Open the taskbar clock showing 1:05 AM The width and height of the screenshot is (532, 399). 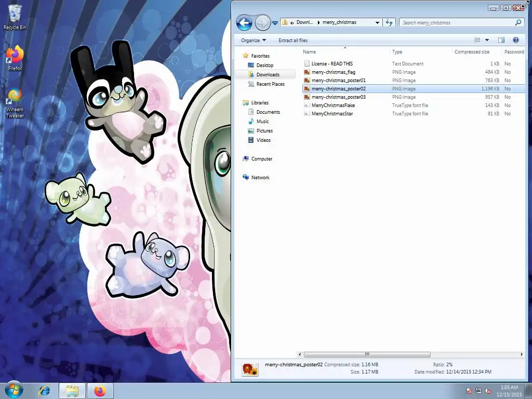509,391
